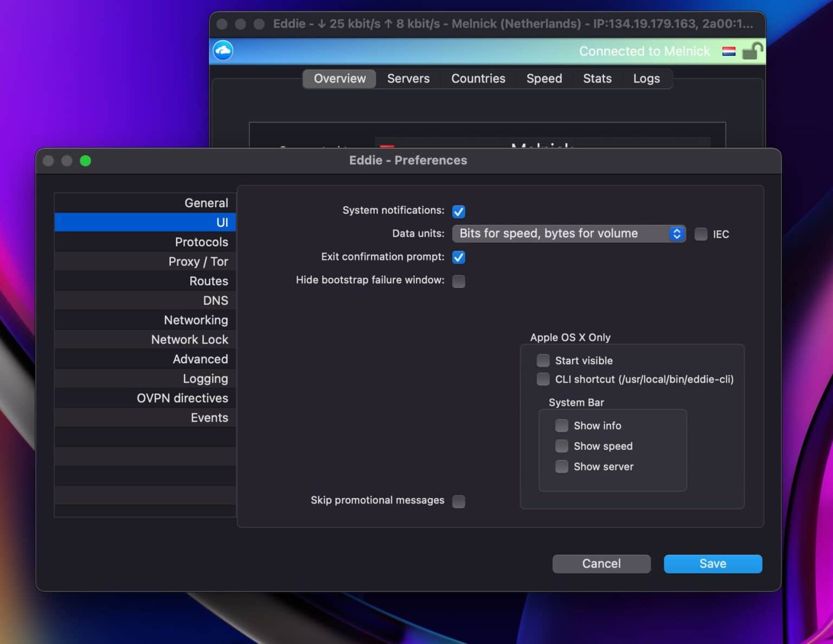Click the Cancel button
Screen dimensions: 833x644
(601, 564)
